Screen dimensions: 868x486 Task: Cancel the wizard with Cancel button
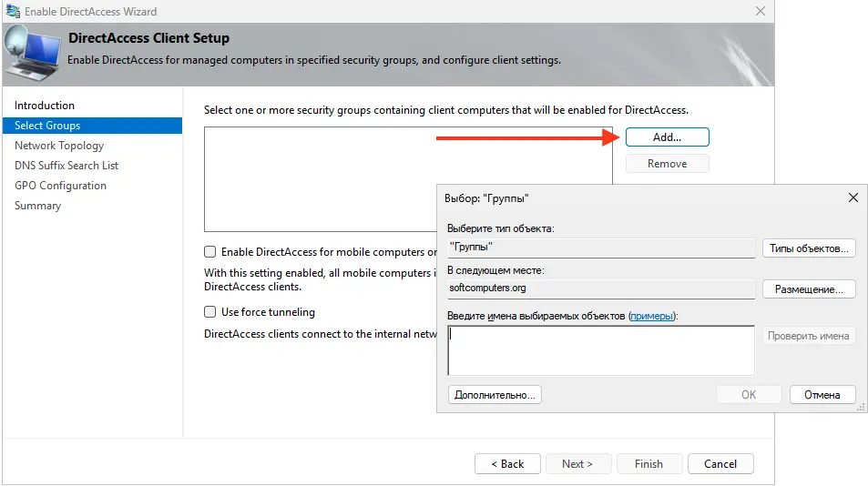coord(720,463)
